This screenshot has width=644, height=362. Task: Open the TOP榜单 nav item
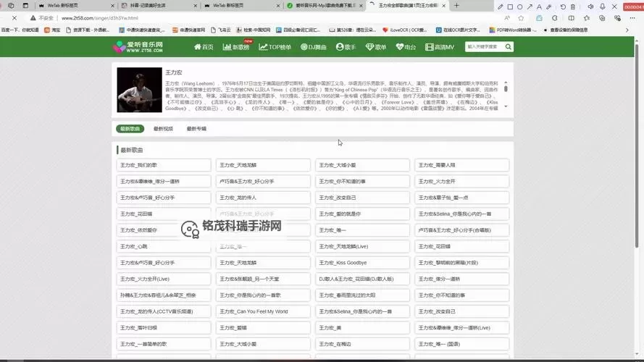click(275, 47)
